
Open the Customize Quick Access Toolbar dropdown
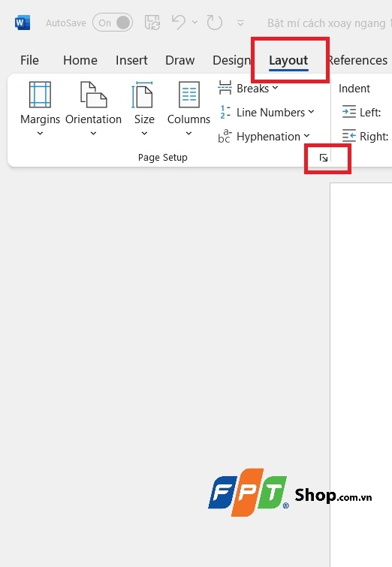pos(240,23)
